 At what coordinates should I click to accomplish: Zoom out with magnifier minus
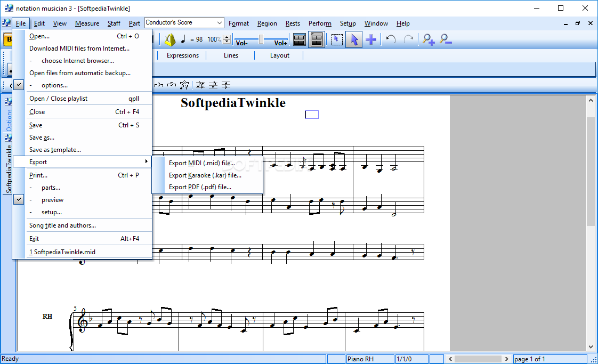(x=446, y=39)
